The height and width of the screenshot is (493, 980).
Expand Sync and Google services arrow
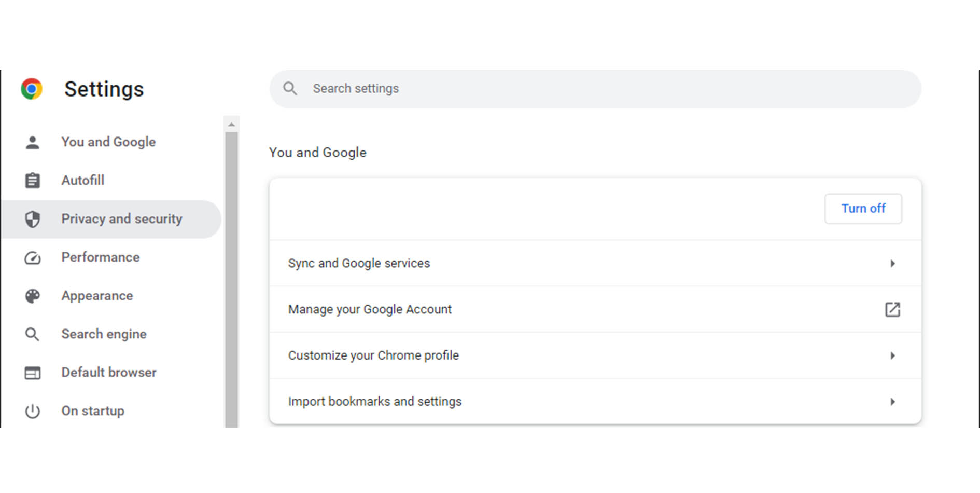(892, 264)
